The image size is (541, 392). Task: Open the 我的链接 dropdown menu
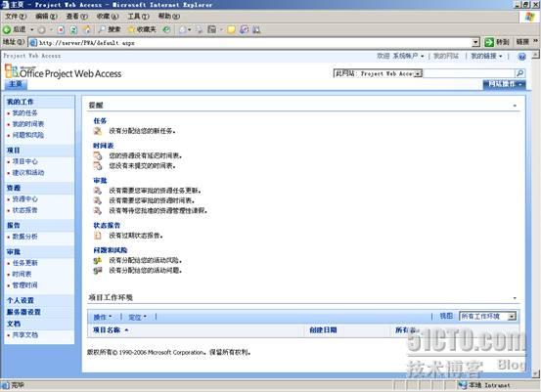point(486,56)
